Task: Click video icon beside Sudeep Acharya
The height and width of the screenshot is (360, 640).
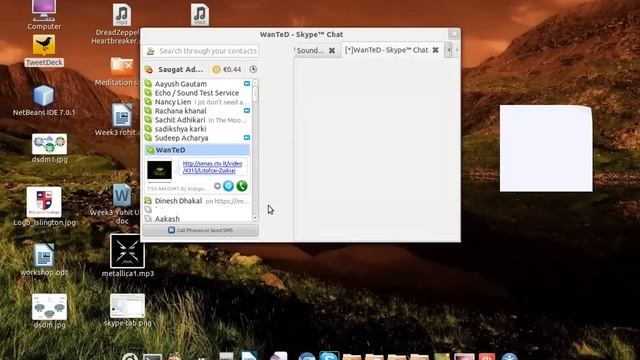Action: (x=247, y=138)
